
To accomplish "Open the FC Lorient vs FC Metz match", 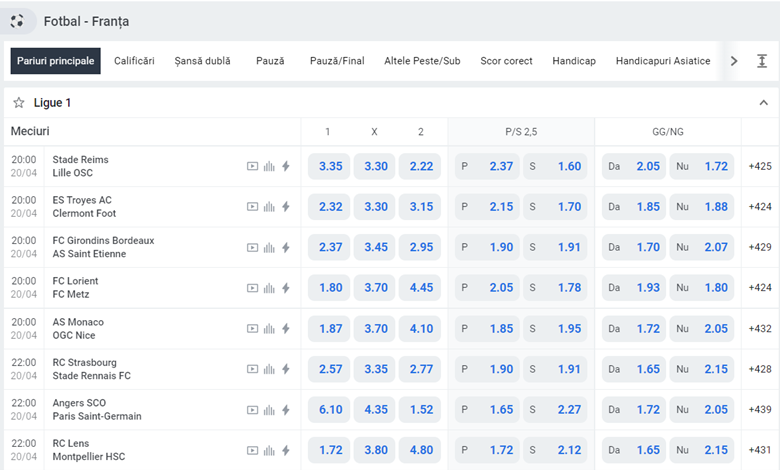I will click(x=75, y=288).
